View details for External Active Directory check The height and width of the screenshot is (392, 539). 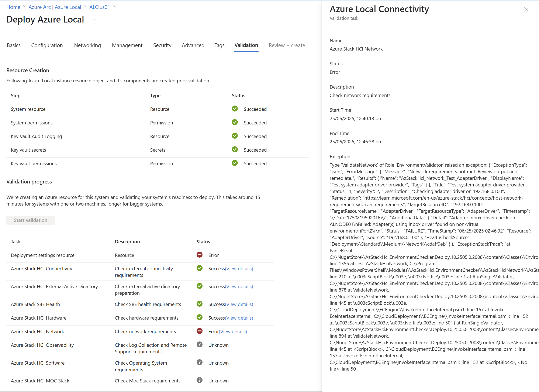point(239,286)
